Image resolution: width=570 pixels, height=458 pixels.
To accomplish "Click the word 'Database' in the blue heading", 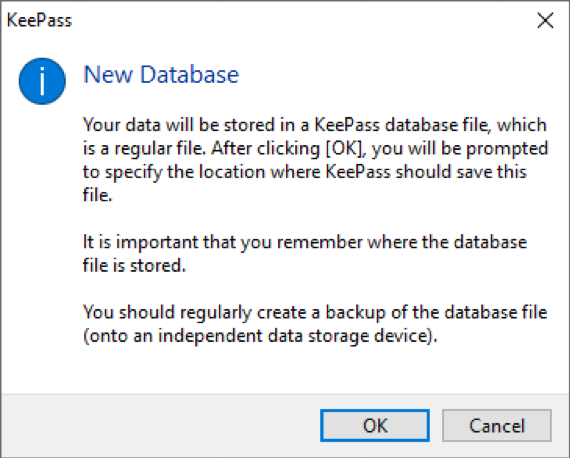I will (189, 75).
